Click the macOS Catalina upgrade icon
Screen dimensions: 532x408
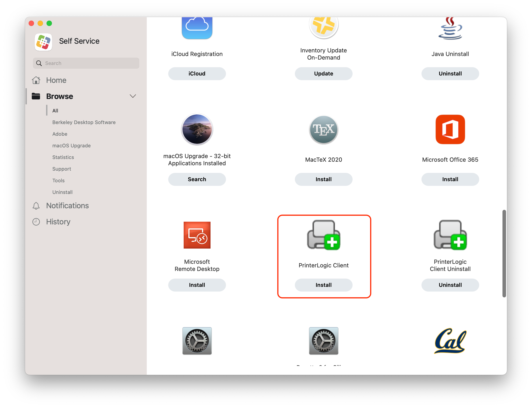coord(197,129)
